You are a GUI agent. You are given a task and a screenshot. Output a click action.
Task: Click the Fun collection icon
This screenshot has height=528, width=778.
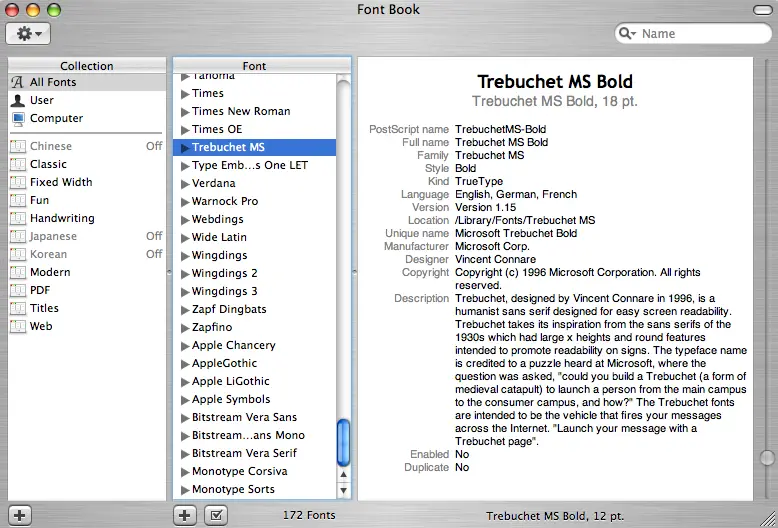(18, 200)
